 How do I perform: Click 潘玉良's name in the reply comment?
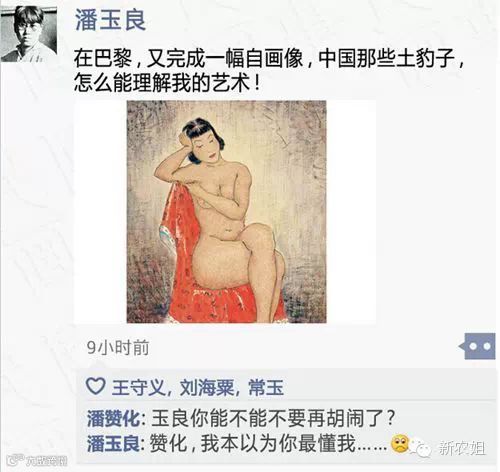coord(113,444)
